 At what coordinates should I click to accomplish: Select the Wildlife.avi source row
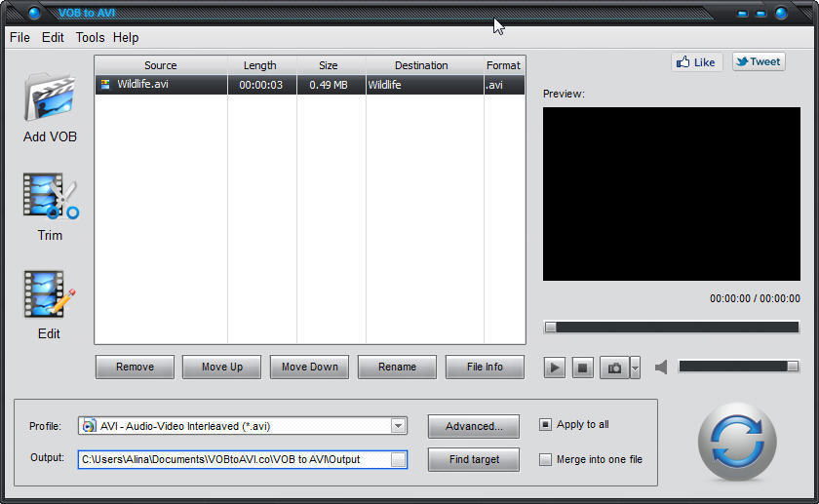[161, 85]
